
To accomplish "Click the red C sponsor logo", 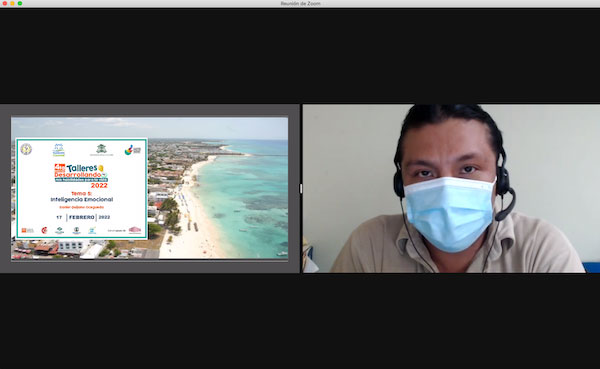I will point(44,230).
